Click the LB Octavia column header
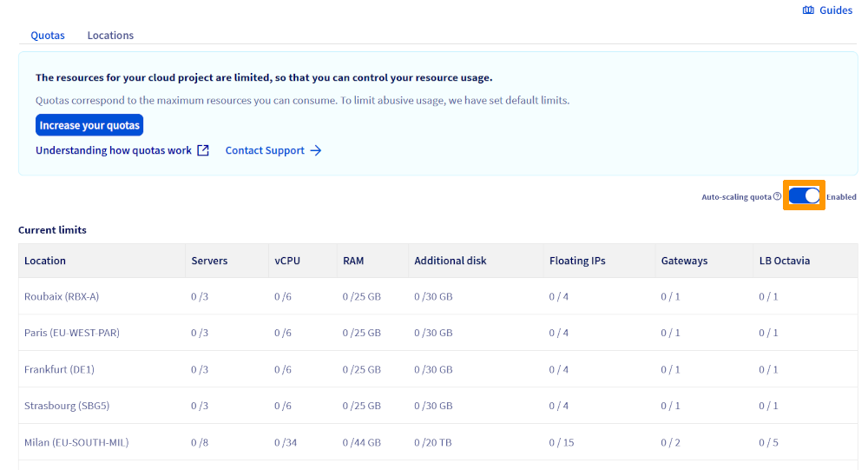The width and height of the screenshot is (868, 470). pos(784,261)
